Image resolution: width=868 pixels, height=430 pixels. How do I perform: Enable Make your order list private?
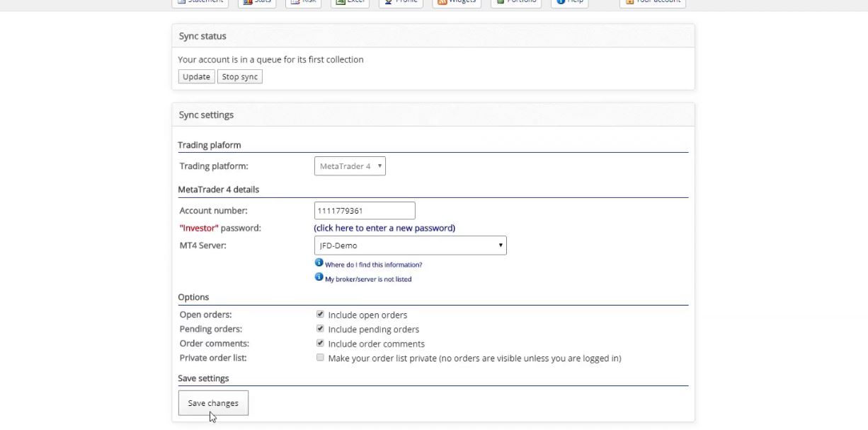pyautogui.click(x=320, y=358)
